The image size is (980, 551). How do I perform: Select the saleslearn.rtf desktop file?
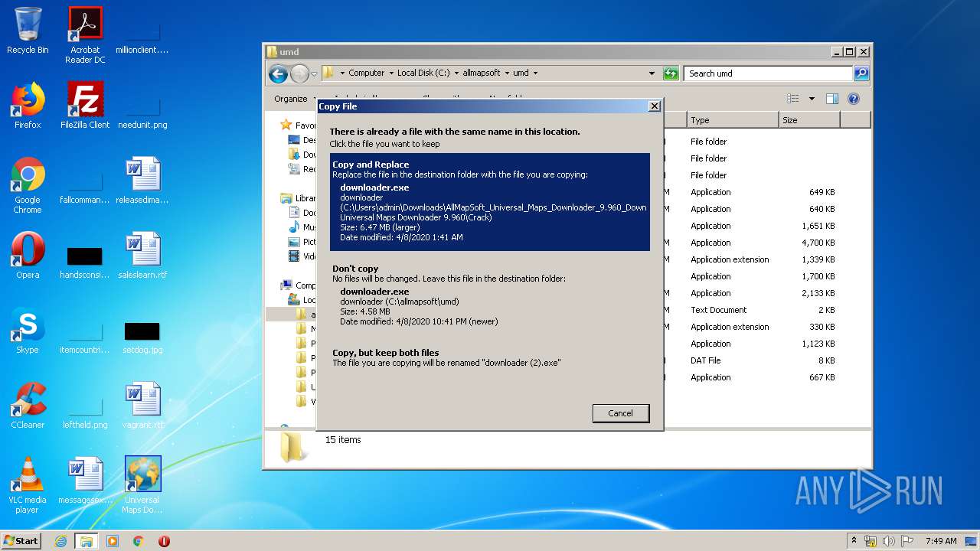pyautogui.click(x=142, y=255)
